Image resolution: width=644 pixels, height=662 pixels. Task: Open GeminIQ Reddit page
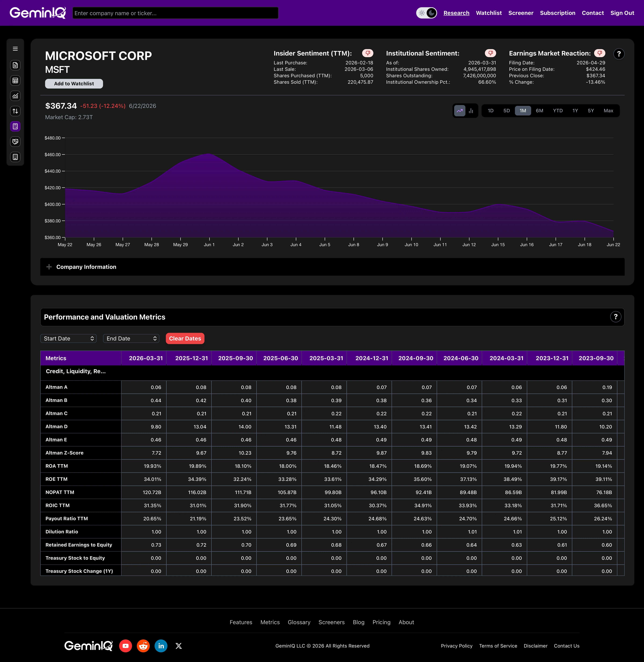[x=143, y=646]
